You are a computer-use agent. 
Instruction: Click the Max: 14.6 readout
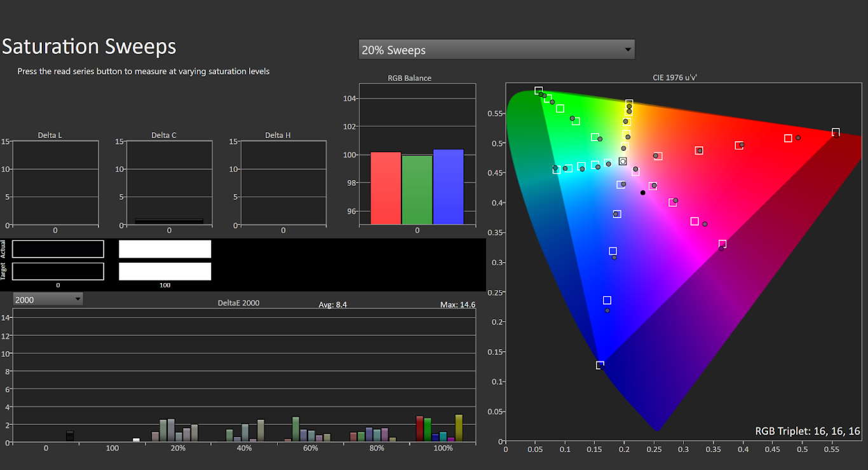458,305
